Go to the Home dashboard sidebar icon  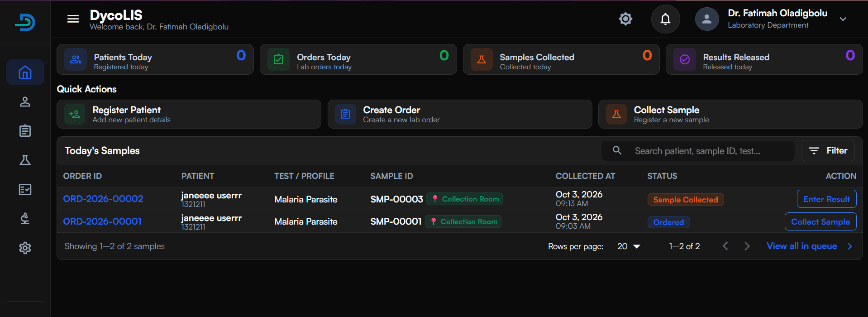tap(25, 72)
